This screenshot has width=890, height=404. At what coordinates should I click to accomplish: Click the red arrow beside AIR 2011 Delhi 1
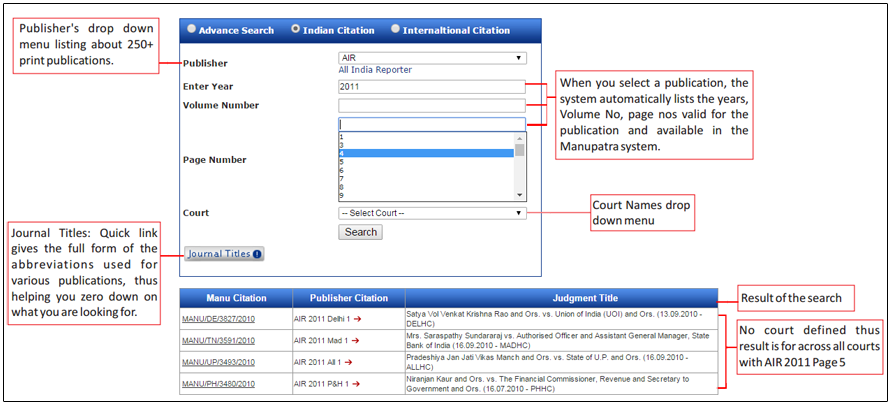click(x=357, y=319)
